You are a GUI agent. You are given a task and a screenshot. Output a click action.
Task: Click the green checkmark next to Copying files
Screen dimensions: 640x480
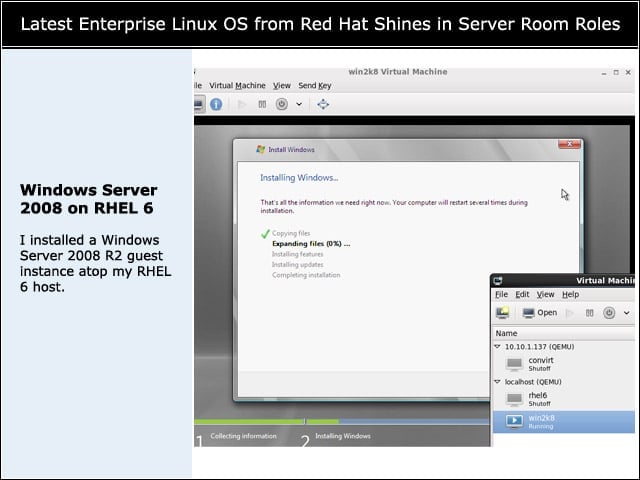[x=265, y=234]
